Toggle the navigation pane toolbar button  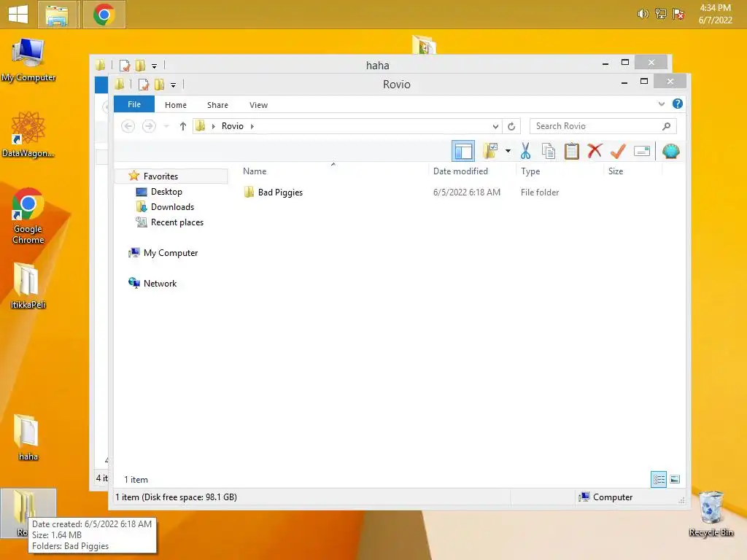[462, 152]
